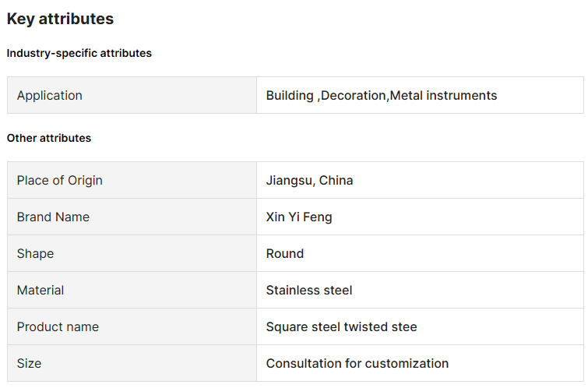
Task: Click the Building, Decoration, Metal instruments value
Action: [x=381, y=96]
